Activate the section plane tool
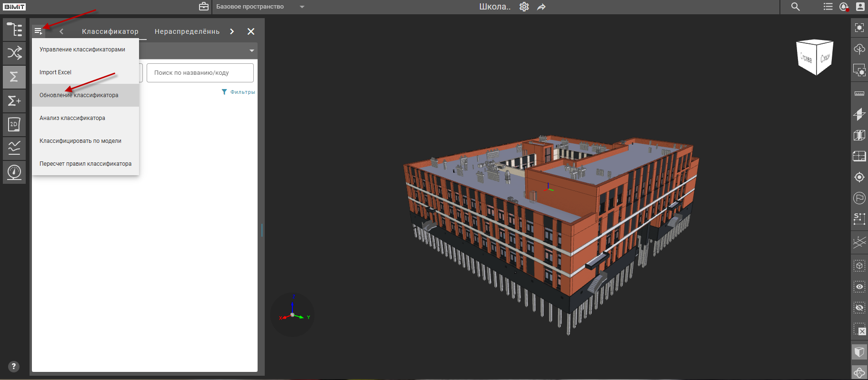Image resolution: width=868 pixels, height=380 pixels. [859, 114]
